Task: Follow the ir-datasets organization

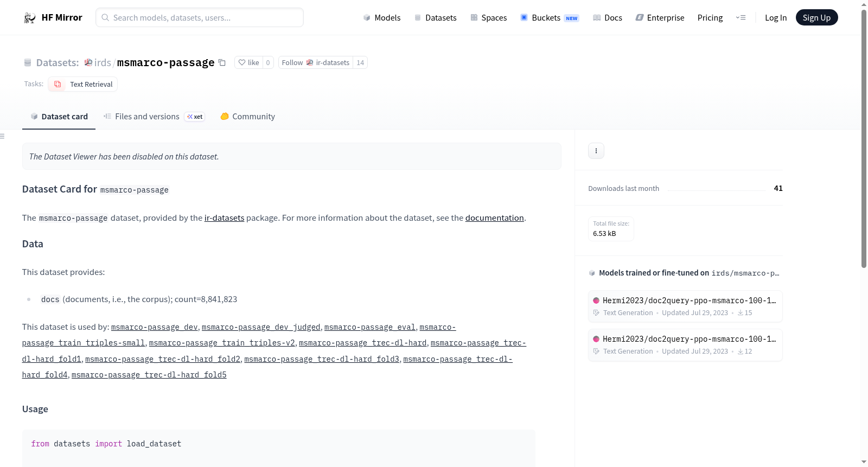Action: tap(316, 62)
